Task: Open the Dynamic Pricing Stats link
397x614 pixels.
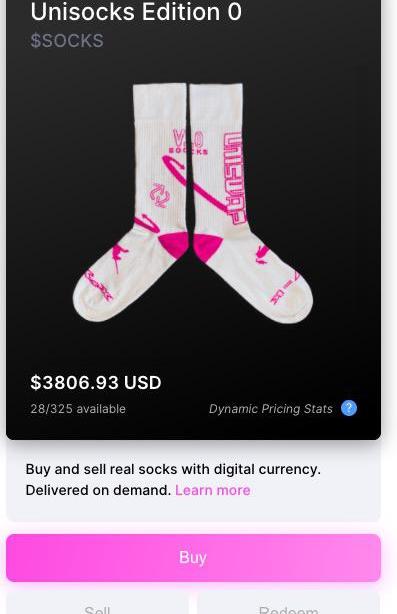Action: tap(271, 409)
